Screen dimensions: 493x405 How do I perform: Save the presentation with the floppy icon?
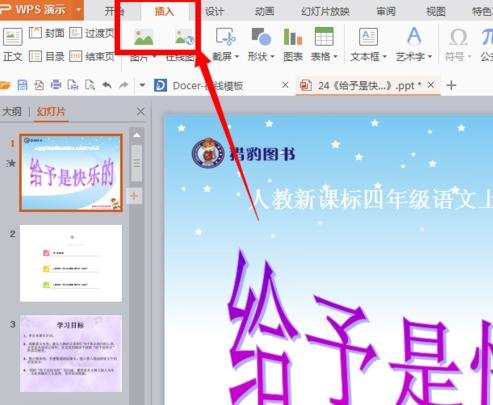point(22,85)
